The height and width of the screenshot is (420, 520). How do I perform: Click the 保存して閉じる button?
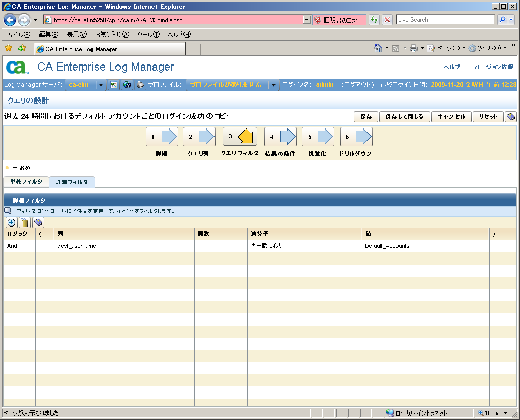pos(404,117)
